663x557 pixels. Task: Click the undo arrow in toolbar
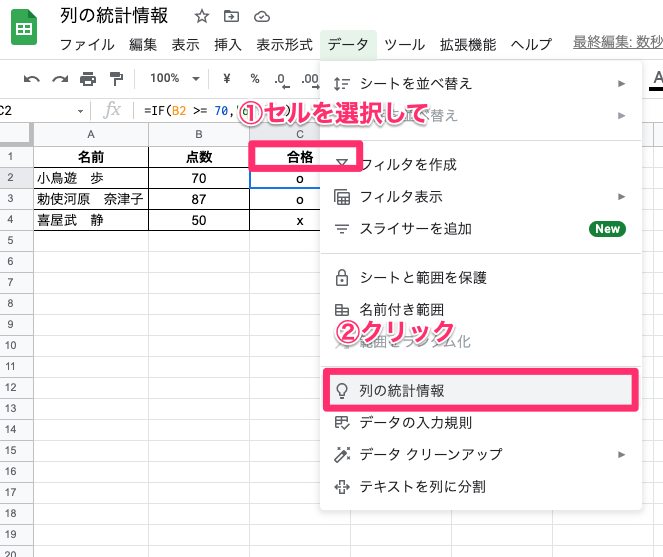(x=32, y=78)
